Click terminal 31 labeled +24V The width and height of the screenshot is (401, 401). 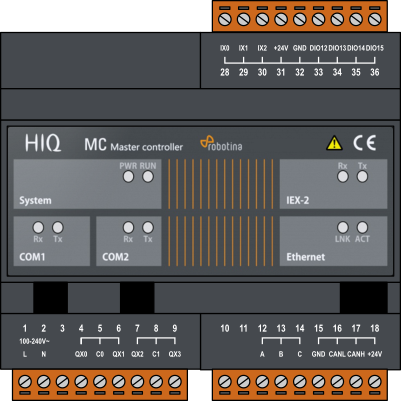(281, 19)
